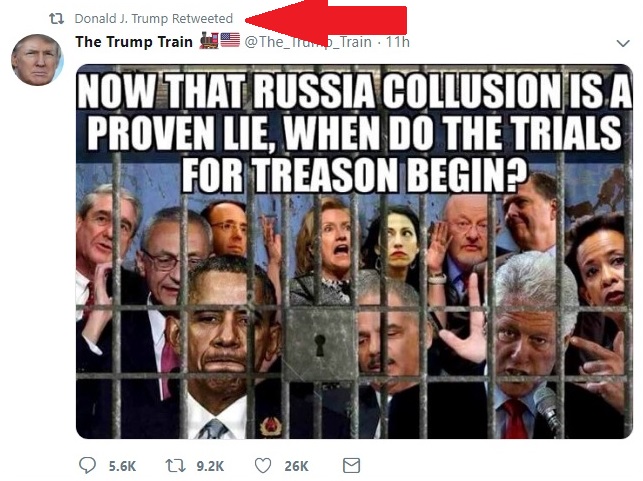The width and height of the screenshot is (643, 481).
Task: Open the meme image of faces
Action: (354, 251)
